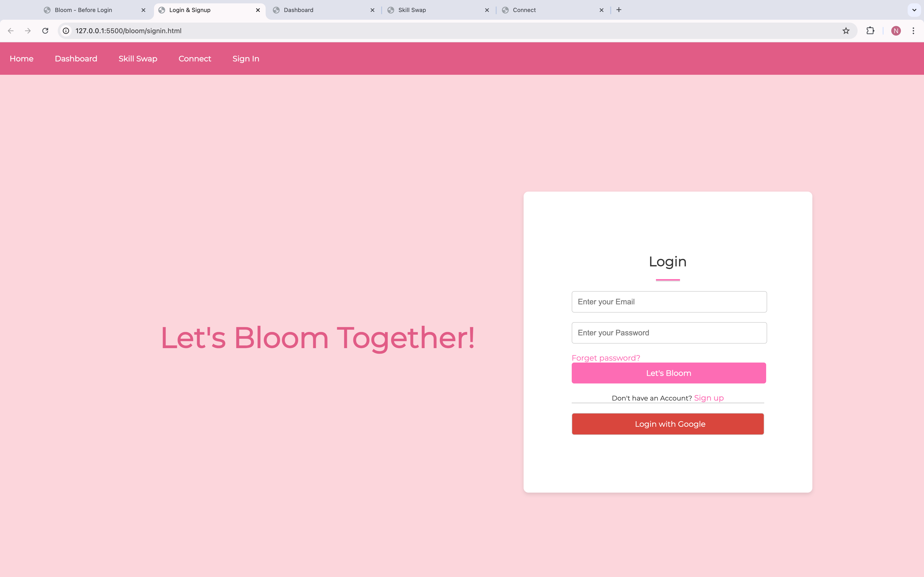
Task: Click the browser back arrow
Action: [x=11, y=31]
